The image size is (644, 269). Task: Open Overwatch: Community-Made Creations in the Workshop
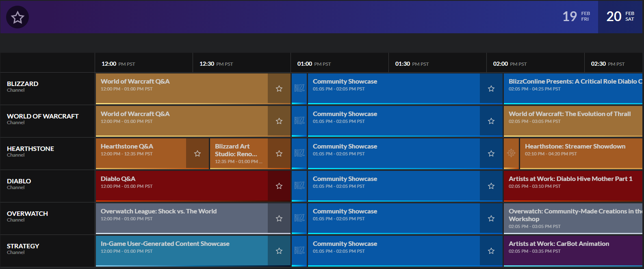(x=573, y=218)
